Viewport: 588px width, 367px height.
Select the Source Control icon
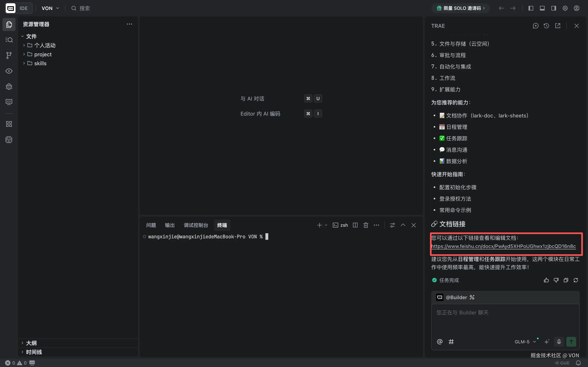pos(9,55)
